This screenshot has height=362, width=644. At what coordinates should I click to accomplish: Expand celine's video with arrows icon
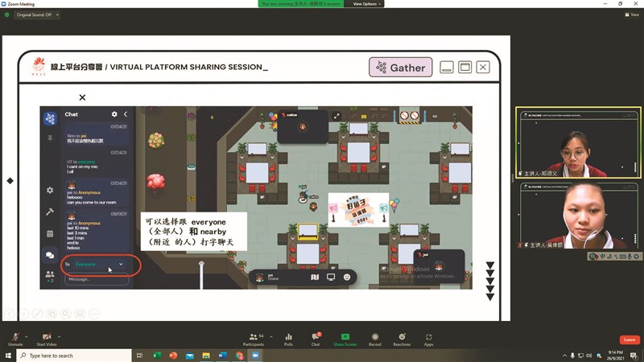[x=336, y=116]
